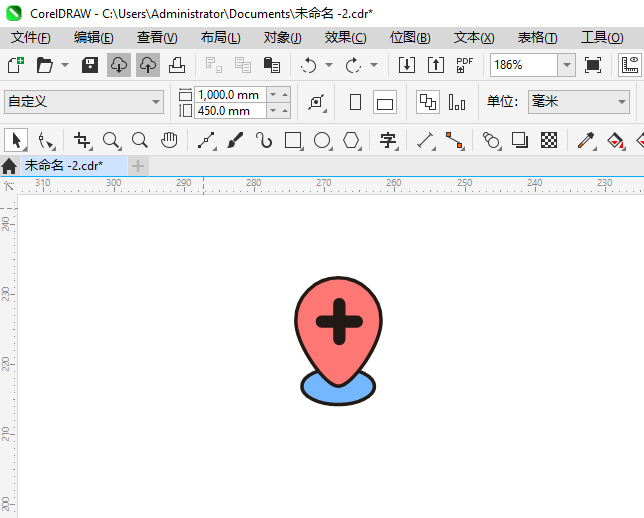
Task: Click the Export icon
Action: pyautogui.click(x=436, y=65)
